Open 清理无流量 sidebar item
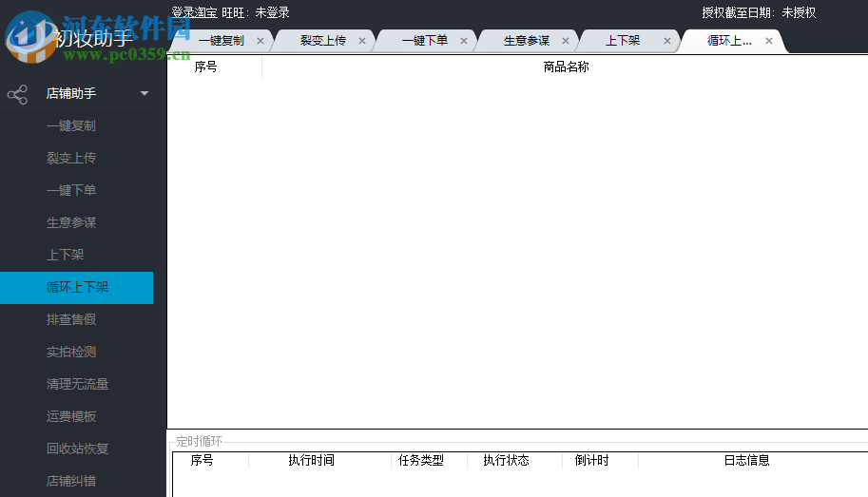 pyautogui.click(x=77, y=384)
